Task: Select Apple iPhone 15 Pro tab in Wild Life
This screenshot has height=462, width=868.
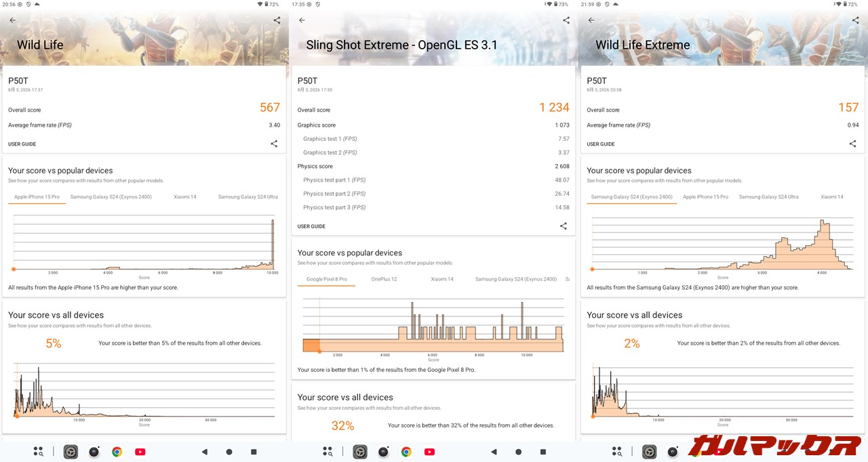Action: coord(37,197)
